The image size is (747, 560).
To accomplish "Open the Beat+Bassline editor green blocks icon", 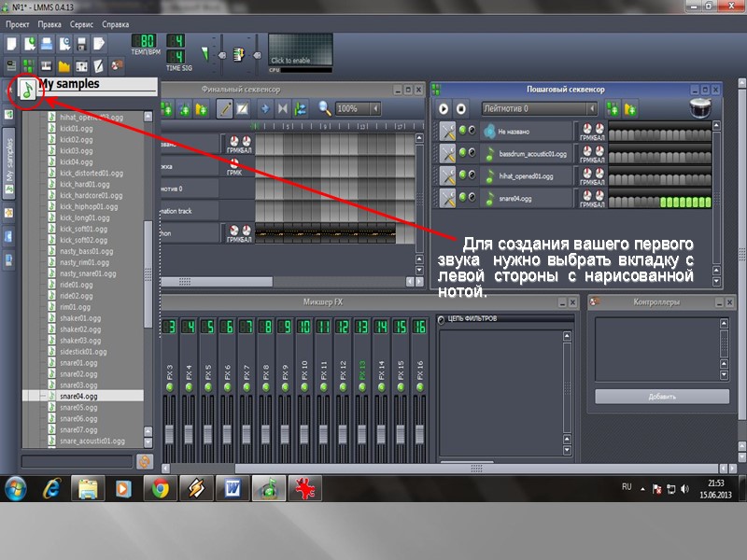I will (29, 65).
